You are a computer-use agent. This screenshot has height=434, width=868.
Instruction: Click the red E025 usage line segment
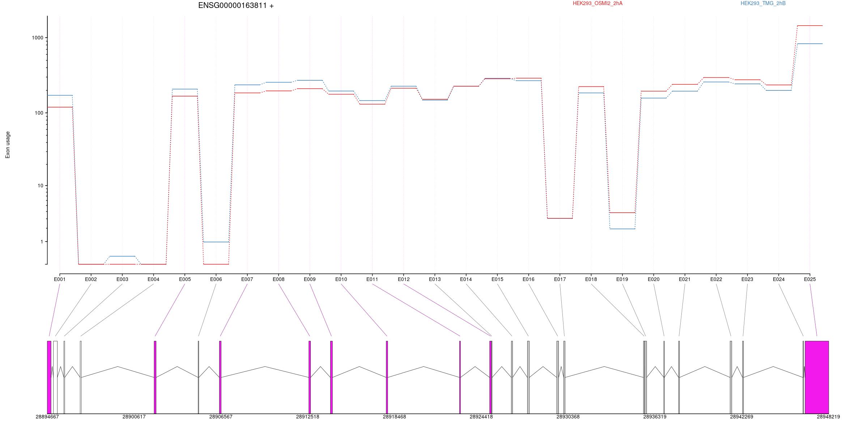point(810,26)
